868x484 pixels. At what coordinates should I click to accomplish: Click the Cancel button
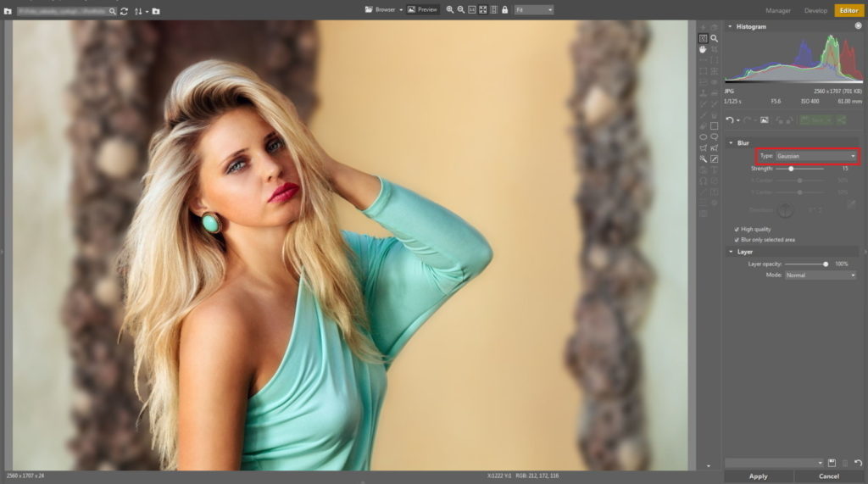[829, 476]
